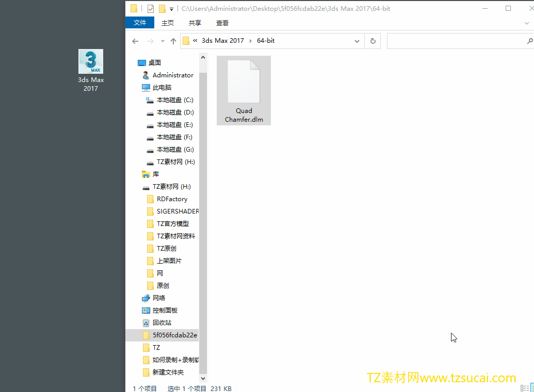Open the TZ原创 folder

(x=167, y=249)
